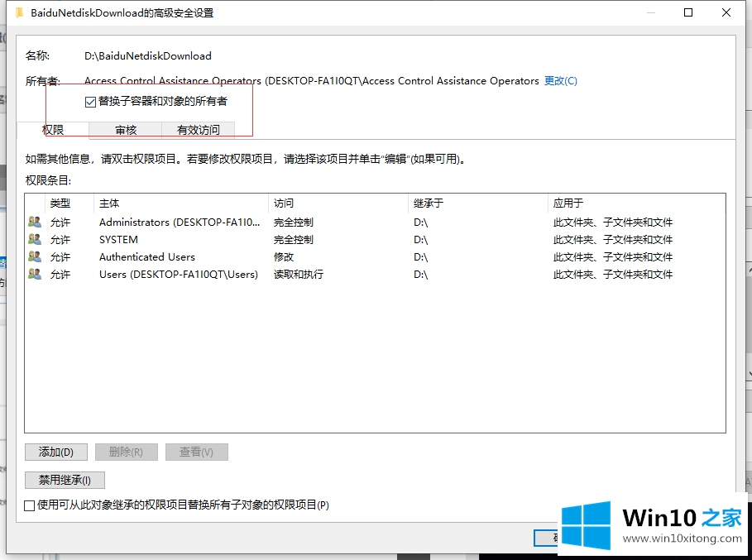The width and height of the screenshot is (752, 560).
Task: Open the 审核 tab
Action: (126, 130)
